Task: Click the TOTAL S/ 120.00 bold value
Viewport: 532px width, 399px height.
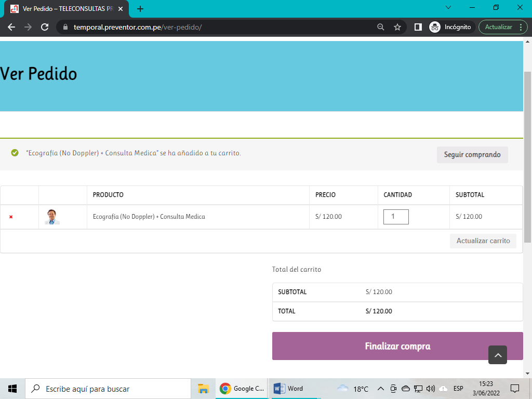Action: [x=379, y=311]
